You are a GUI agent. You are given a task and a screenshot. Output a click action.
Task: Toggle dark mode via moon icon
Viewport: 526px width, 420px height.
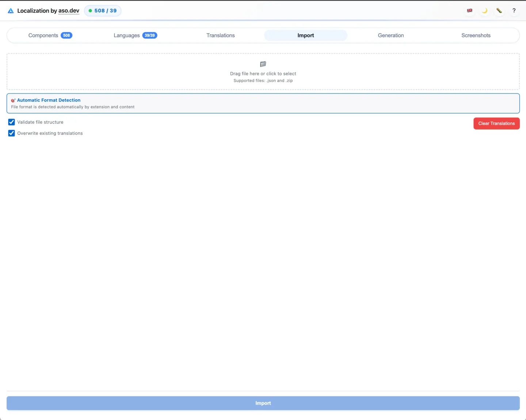coord(484,11)
